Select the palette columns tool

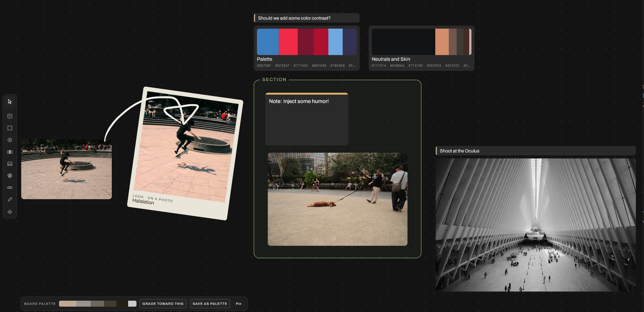click(10, 152)
